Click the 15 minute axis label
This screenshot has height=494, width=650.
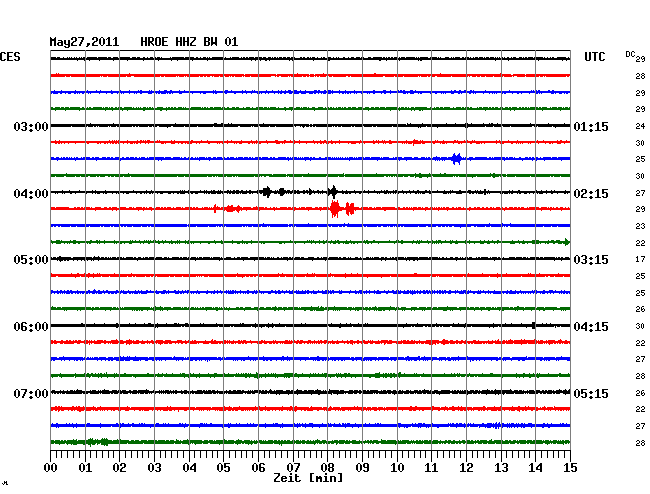pos(570,468)
